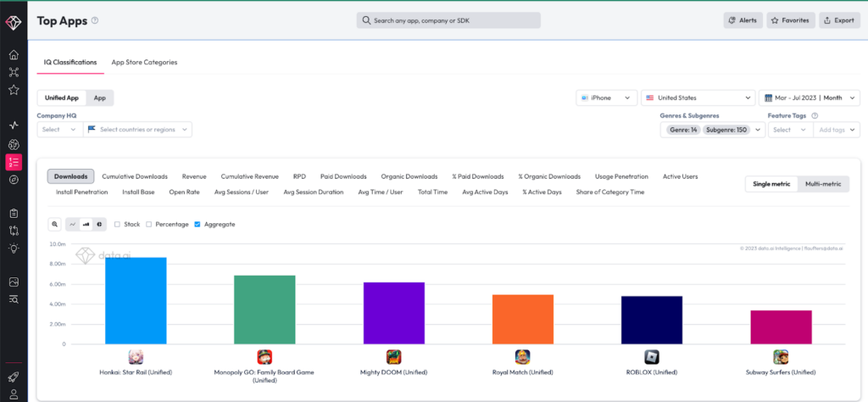This screenshot has width=868, height=402.
Task: Open the Genres & Subgenres dropdown
Action: pyautogui.click(x=712, y=130)
